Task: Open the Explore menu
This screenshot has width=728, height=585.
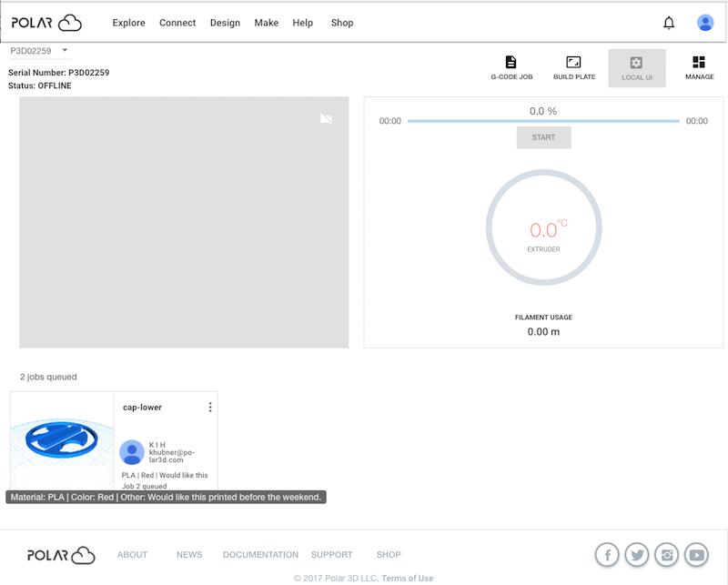Action: pos(128,23)
